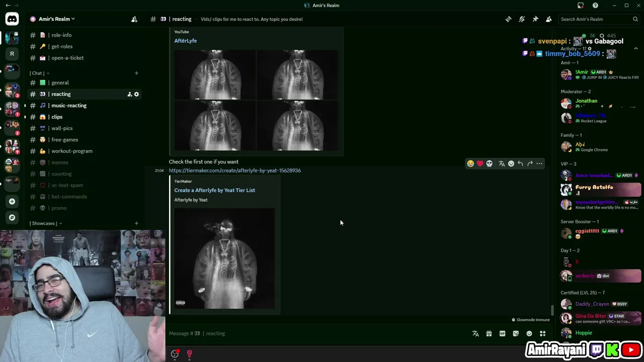Translate message via hover toolbar icon

(x=502, y=163)
